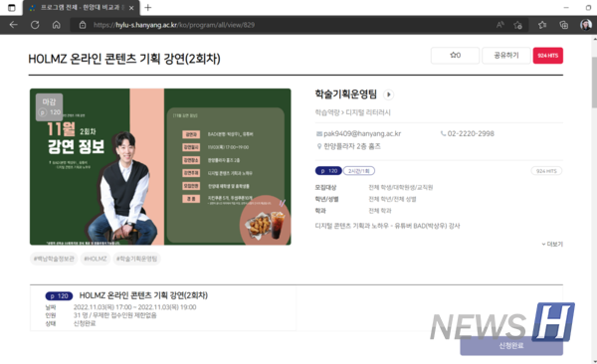This screenshot has height=364, width=597.
Task: Expand the 학술기획운영팀 arrow button
Action: coord(388,94)
